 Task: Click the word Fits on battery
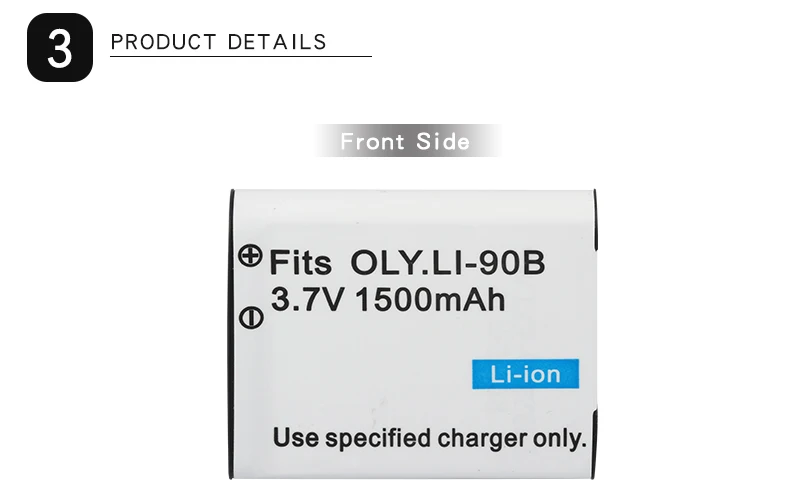(301, 263)
